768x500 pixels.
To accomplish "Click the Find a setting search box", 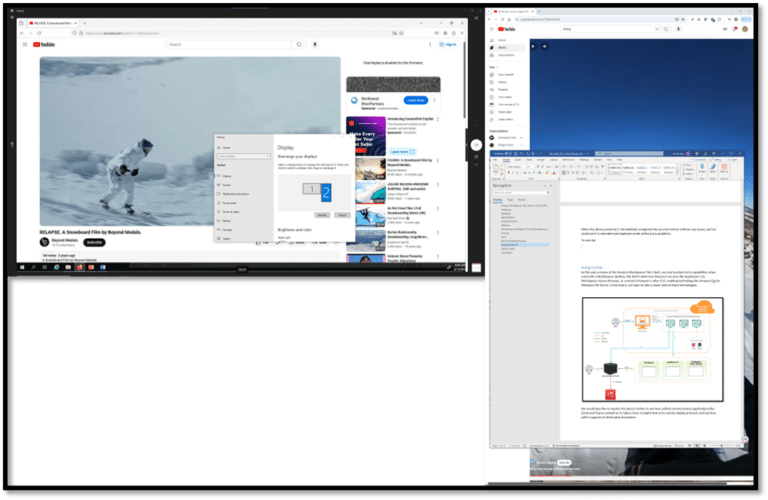I will click(243, 156).
